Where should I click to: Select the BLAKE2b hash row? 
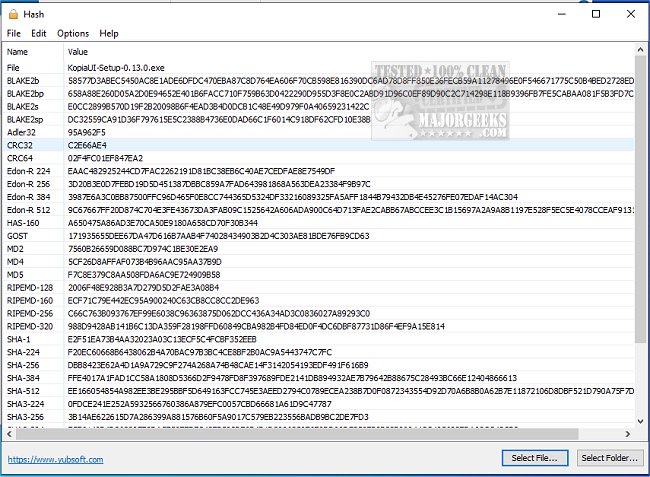[x=23, y=79]
